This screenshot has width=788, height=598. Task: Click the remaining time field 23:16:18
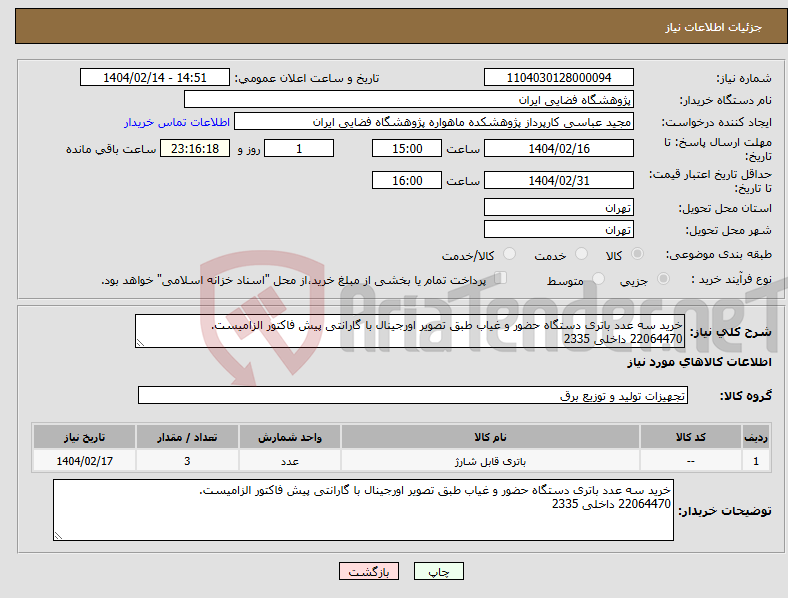pyautogui.click(x=195, y=148)
